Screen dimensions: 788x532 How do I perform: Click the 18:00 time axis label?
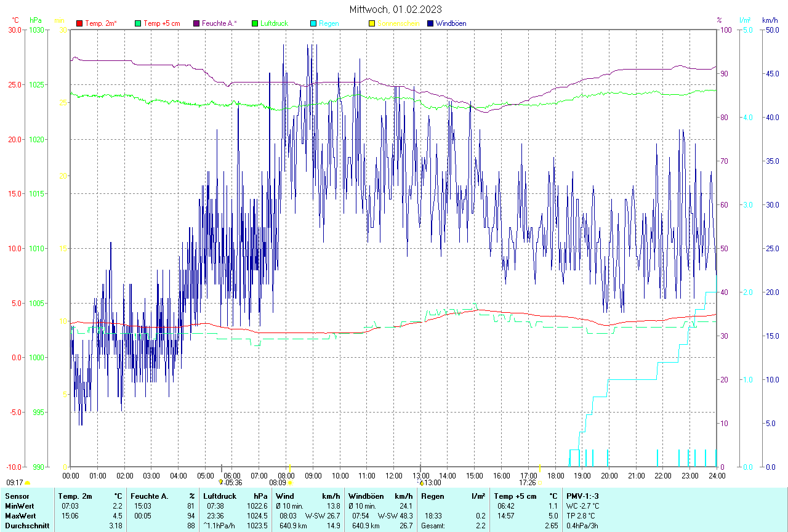555,475
